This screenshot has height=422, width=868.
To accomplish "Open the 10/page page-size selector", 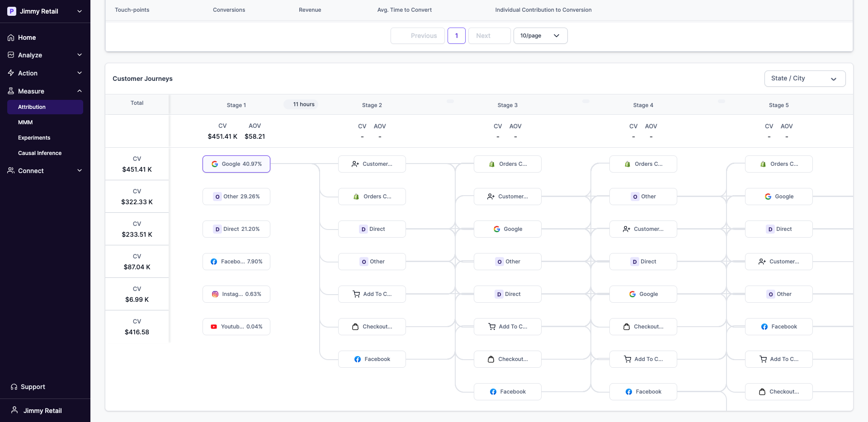I will [x=540, y=35].
